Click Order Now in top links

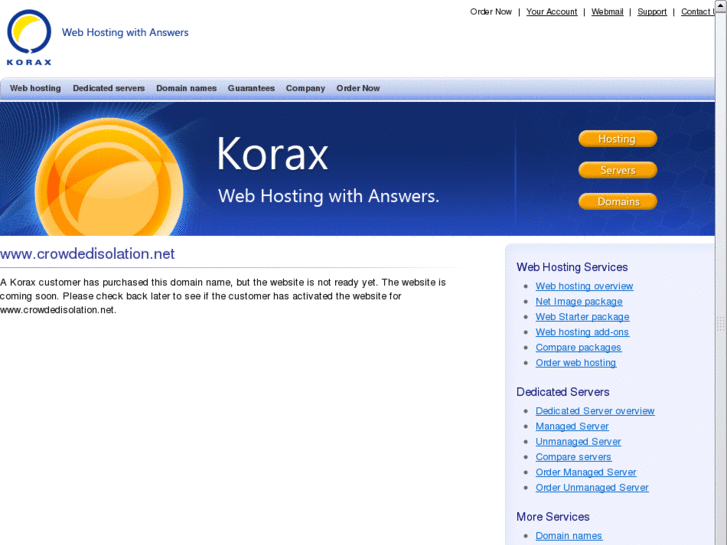click(x=491, y=12)
